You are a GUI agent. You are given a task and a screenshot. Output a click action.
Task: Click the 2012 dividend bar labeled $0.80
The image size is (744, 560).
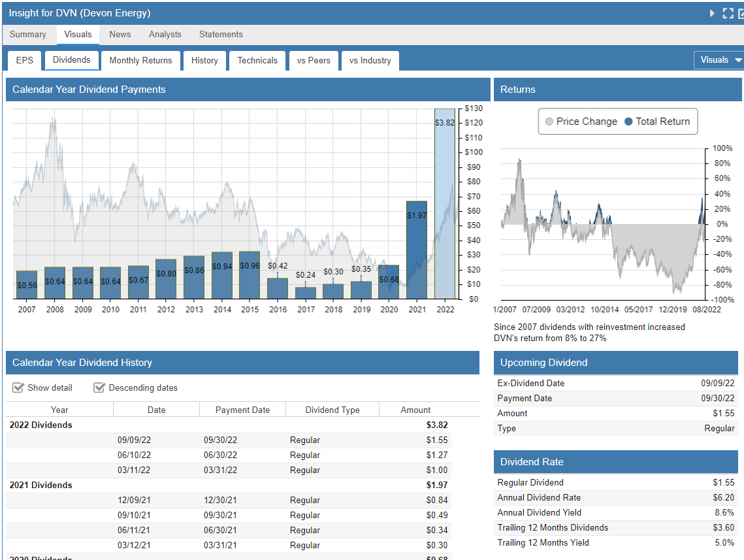tap(166, 279)
